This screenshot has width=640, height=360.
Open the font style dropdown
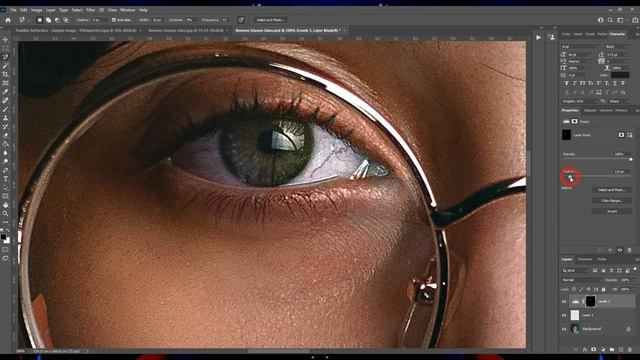coord(616,47)
